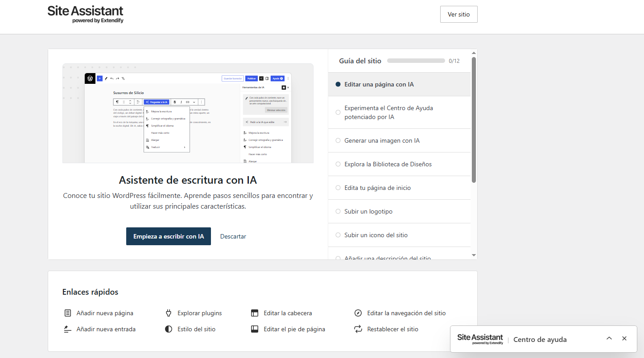Open Editar el pie de página link
This screenshot has height=358, width=644.
[x=294, y=329]
